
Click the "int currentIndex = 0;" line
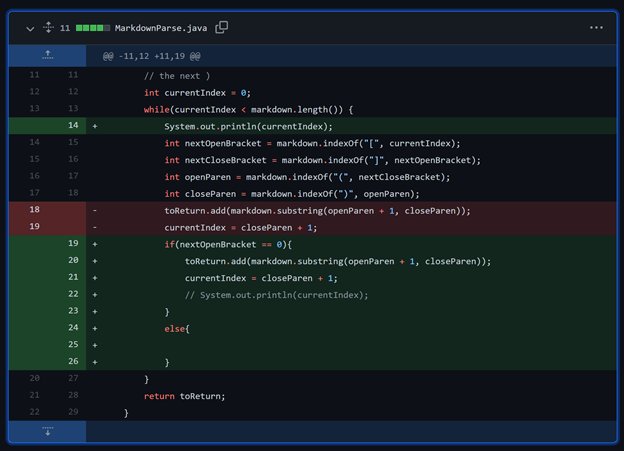197,93
